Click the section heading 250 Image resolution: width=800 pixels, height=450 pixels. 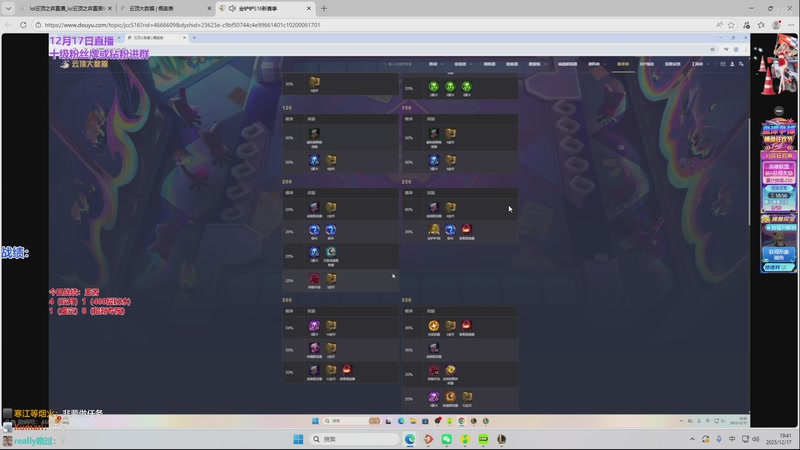(x=407, y=182)
